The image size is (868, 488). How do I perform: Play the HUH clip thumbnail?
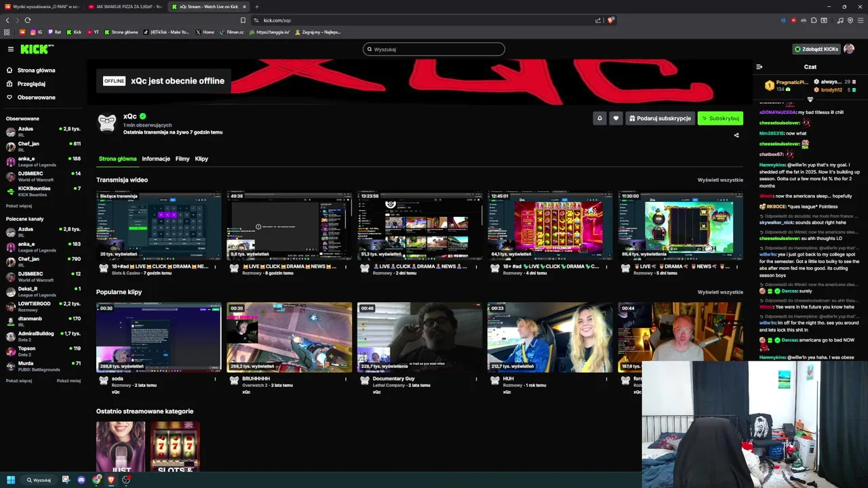point(550,338)
